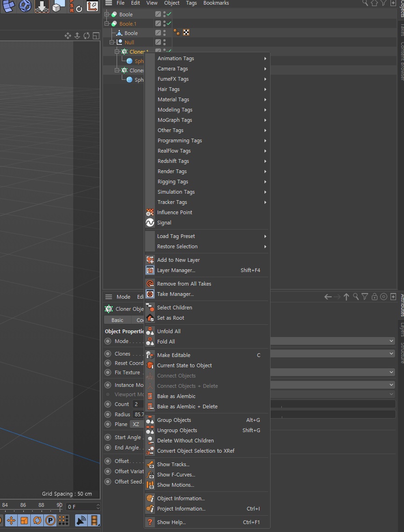404x532 pixels.
Task: Toggle visibility dots on Boole child row
Action: click(165, 33)
